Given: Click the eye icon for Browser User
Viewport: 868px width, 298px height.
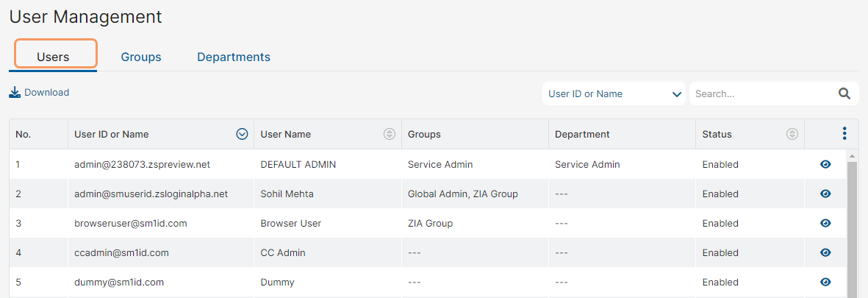Looking at the screenshot, I should point(825,223).
